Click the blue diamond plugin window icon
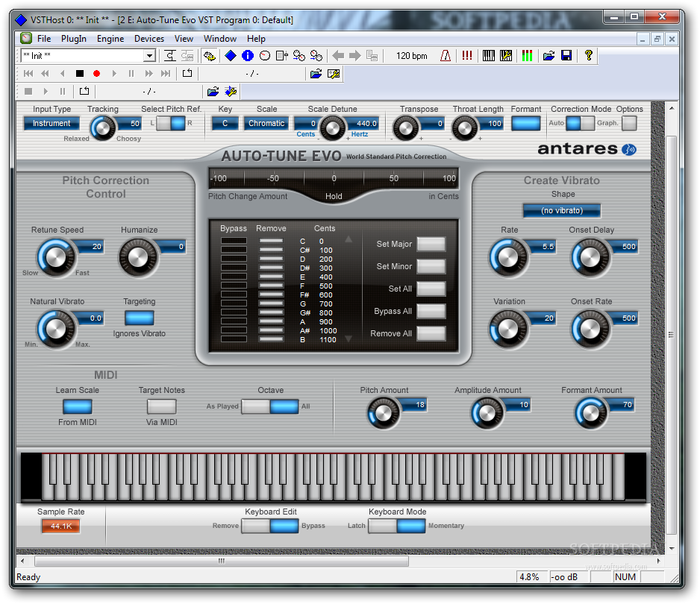Image resolution: width=700 pixels, height=604 pixels. point(231,56)
